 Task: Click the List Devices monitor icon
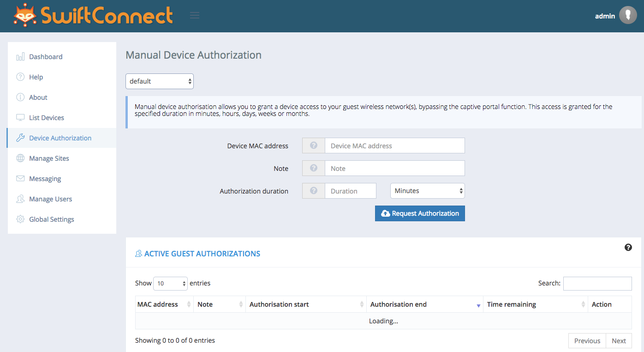(x=20, y=117)
